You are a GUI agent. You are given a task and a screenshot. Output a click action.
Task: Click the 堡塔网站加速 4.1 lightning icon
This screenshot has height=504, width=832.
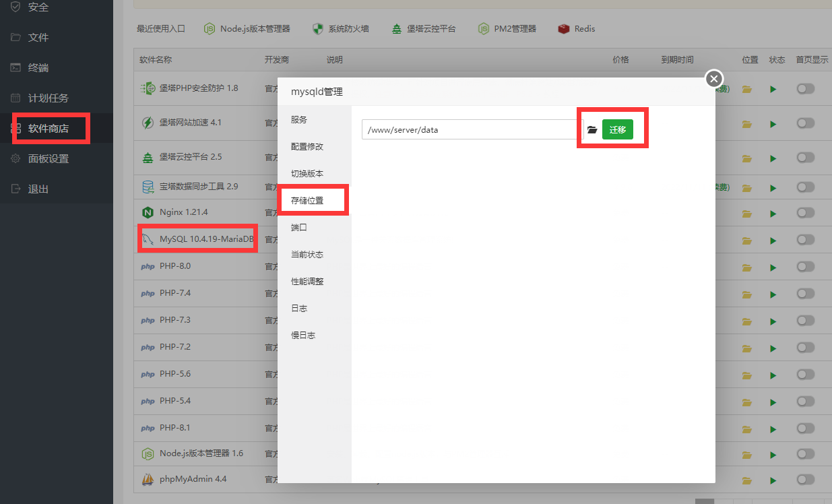[148, 123]
